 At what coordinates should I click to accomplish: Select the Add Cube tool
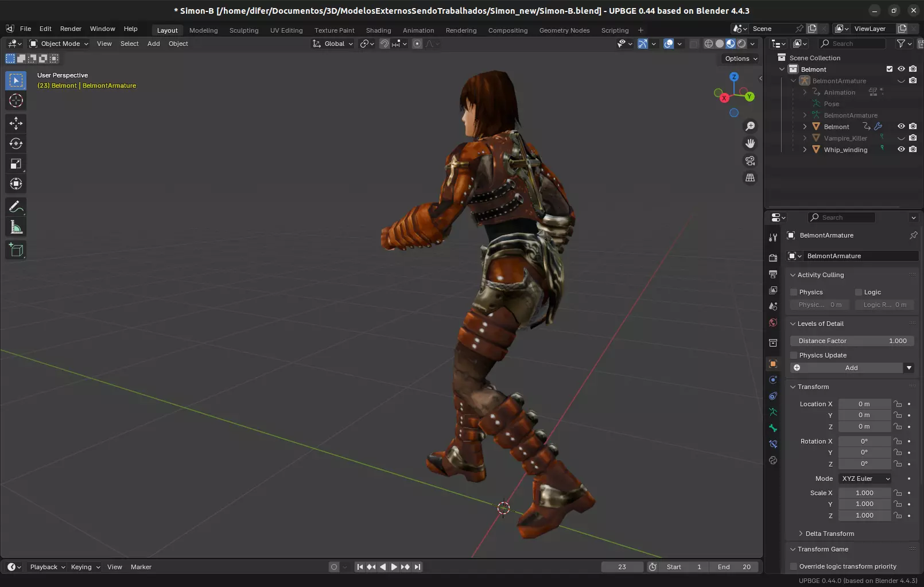tap(16, 250)
